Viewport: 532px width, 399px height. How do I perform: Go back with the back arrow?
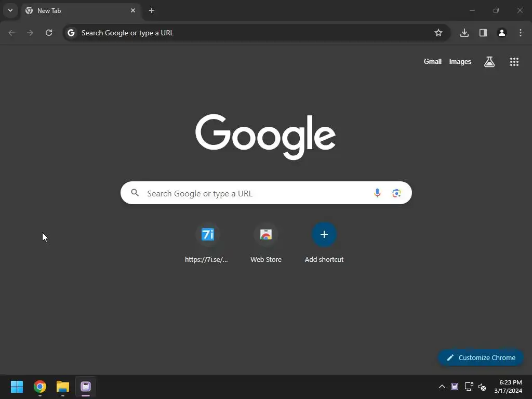(x=11, y=33)
